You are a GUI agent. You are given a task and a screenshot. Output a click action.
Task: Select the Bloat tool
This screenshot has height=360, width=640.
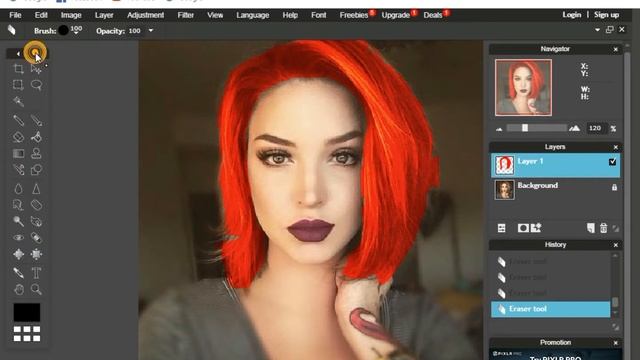click(x=18, y=254)
